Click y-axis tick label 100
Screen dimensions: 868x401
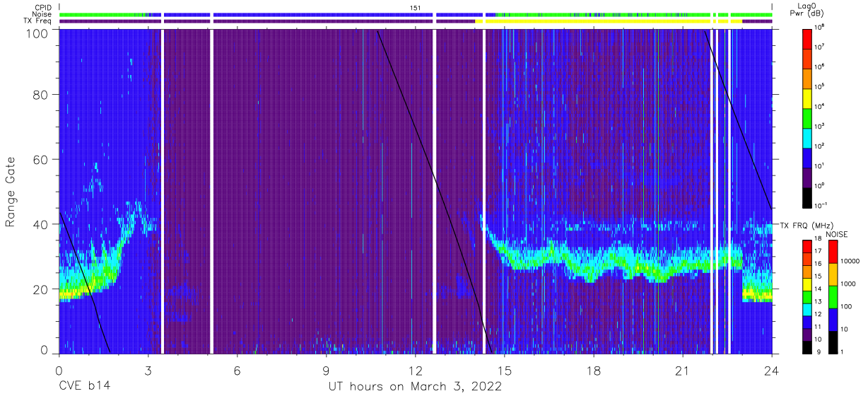click(x=38, y=33)
